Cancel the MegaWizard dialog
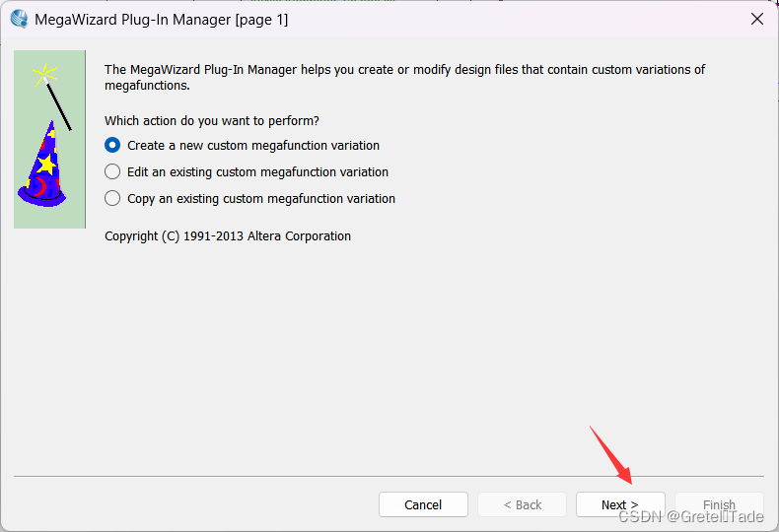Screen dimensions: 779x532 tap(423, 504)
